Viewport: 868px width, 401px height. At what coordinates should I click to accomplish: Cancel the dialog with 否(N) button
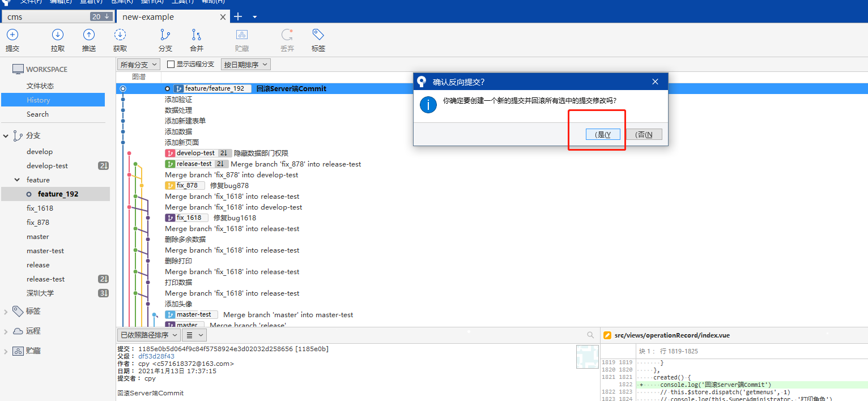[x=644, y=134]
